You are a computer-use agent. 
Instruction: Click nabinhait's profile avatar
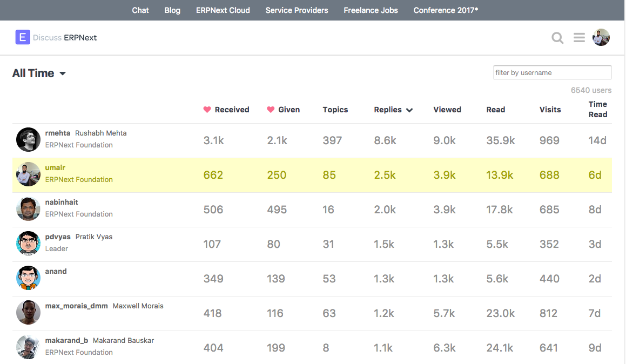point(28,209)
